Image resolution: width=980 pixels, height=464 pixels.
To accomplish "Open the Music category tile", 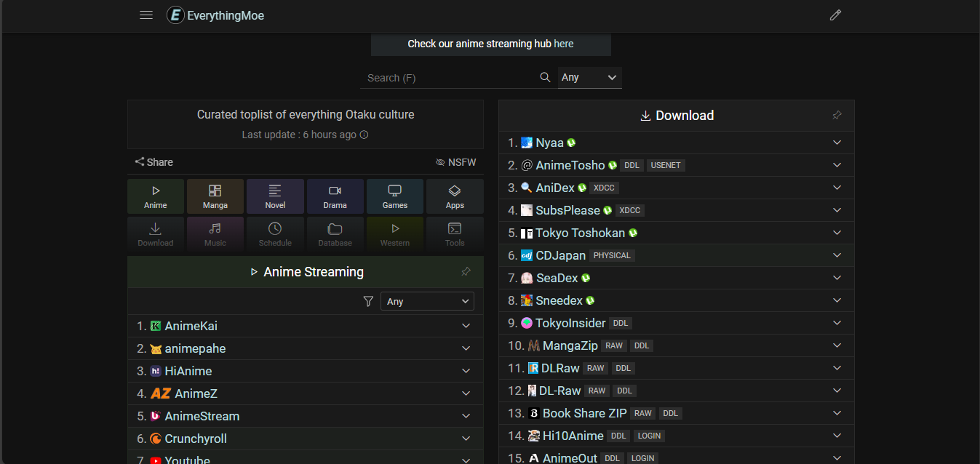I will tap(215, 234).
